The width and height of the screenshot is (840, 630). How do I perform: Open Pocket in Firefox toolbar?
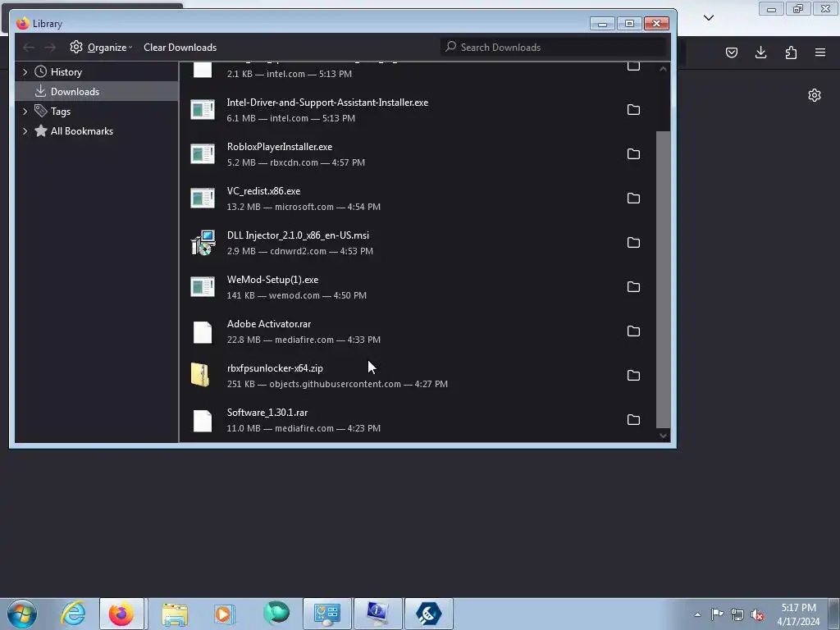click(x=732, y=52)
